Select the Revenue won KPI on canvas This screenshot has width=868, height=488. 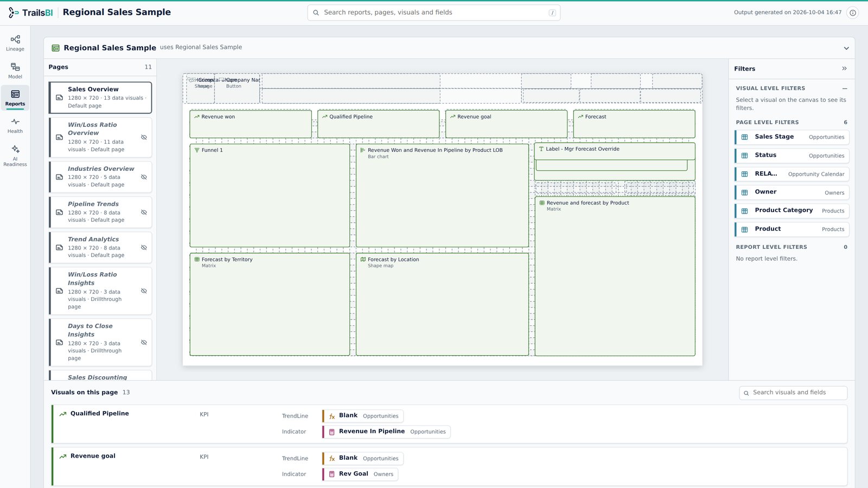click(251, 124)
